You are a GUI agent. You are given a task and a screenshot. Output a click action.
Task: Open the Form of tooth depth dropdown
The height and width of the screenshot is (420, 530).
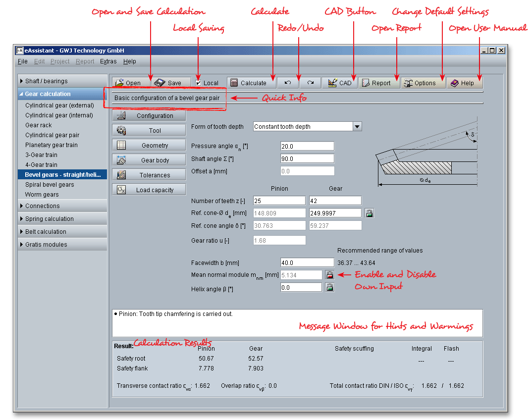coord(357,127)
